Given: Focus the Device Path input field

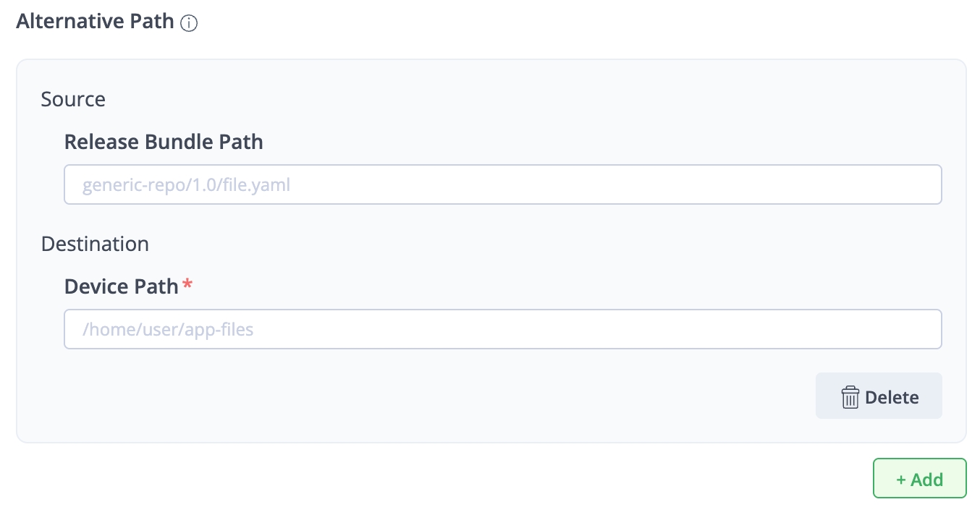Looking at the screenshot, I should click(502, 330).
